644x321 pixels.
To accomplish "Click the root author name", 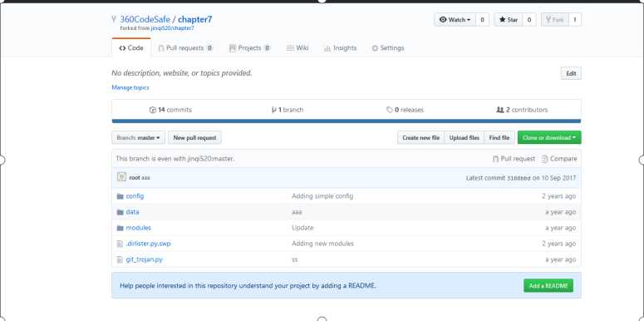I will click(x=135, y=178).
